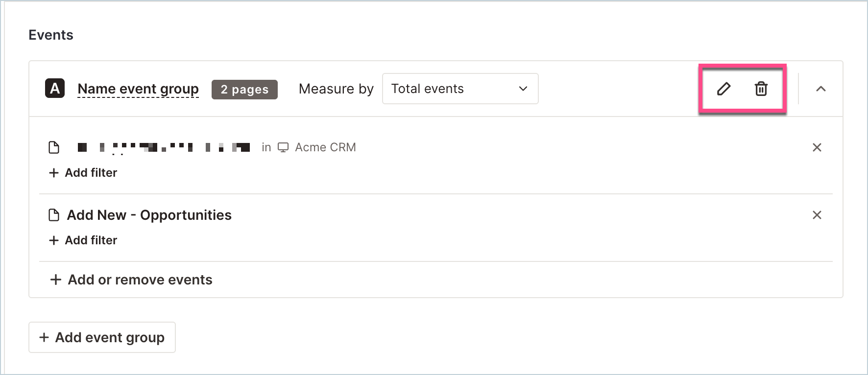Click plus icon in Add event group
The image size is (868, 375).
[44, 337]
